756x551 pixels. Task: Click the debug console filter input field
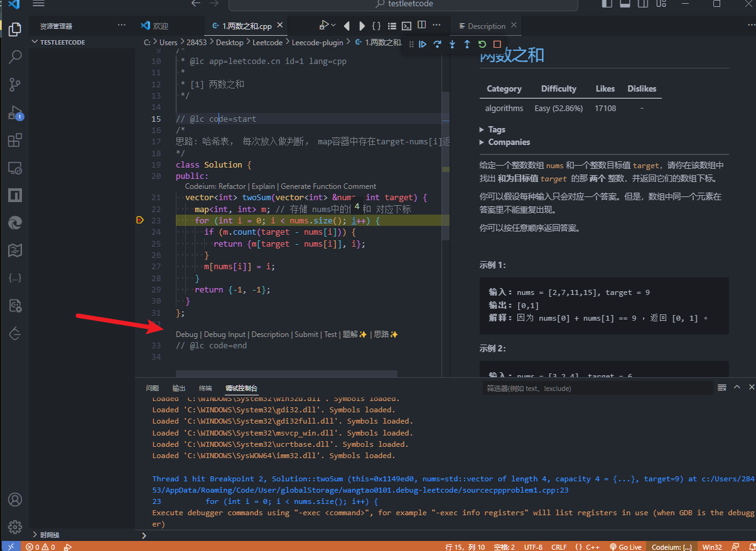click(597, 388)
